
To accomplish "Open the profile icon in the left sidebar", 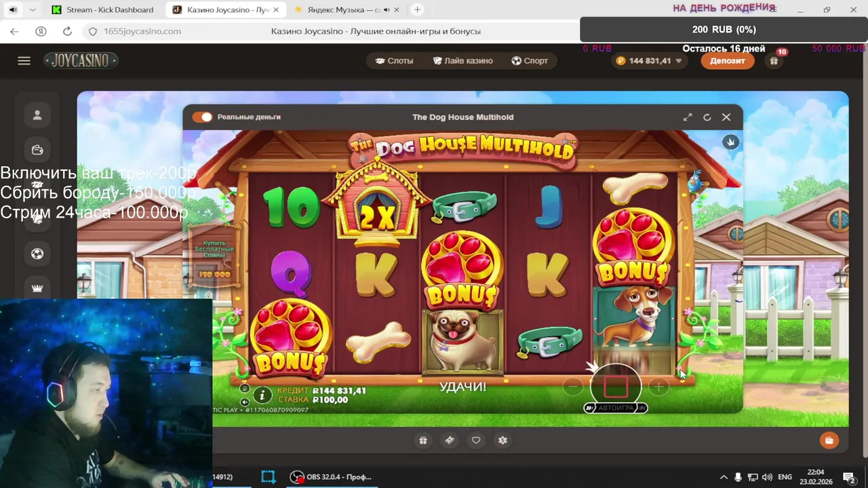I will click(x=37, y=115).
